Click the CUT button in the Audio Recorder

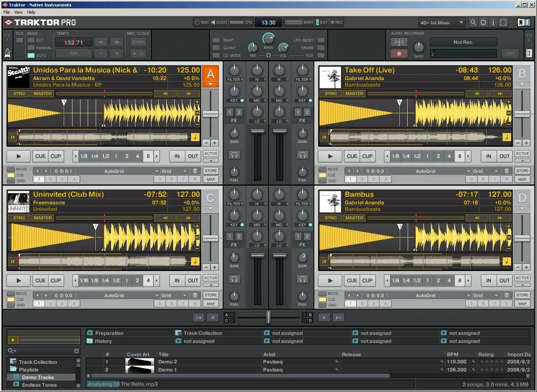pos(510,53)
